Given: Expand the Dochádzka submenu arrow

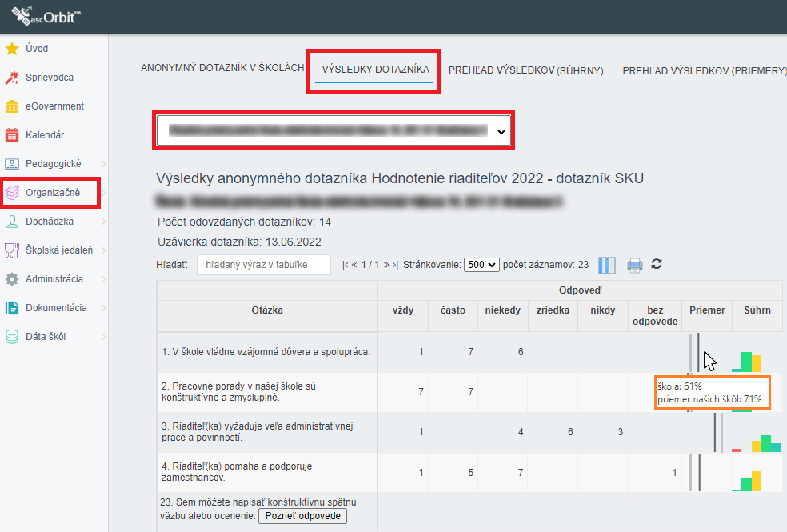Looking at the screenshot, I should pyautogui.click(x=103, y=222).
